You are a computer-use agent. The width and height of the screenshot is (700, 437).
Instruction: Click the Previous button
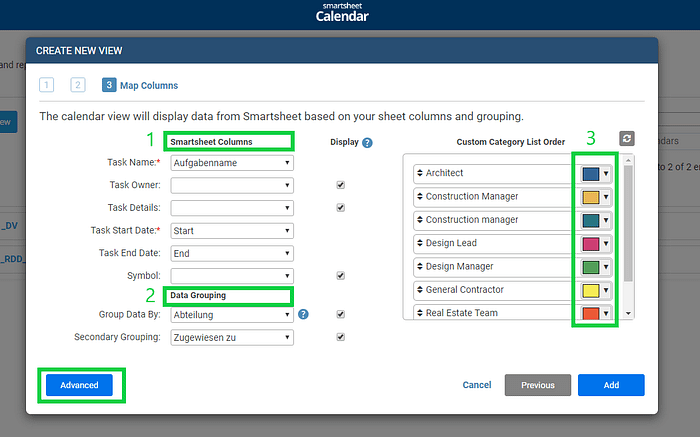538,385
